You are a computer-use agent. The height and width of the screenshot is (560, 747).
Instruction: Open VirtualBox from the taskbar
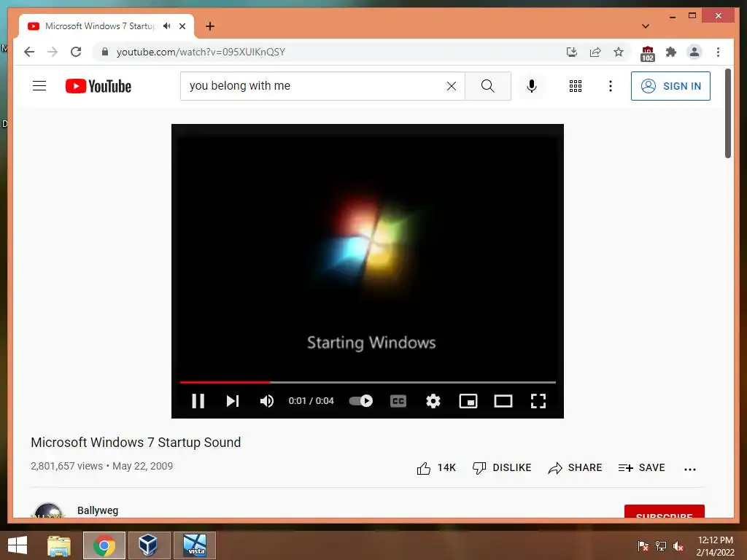(149, 545)
